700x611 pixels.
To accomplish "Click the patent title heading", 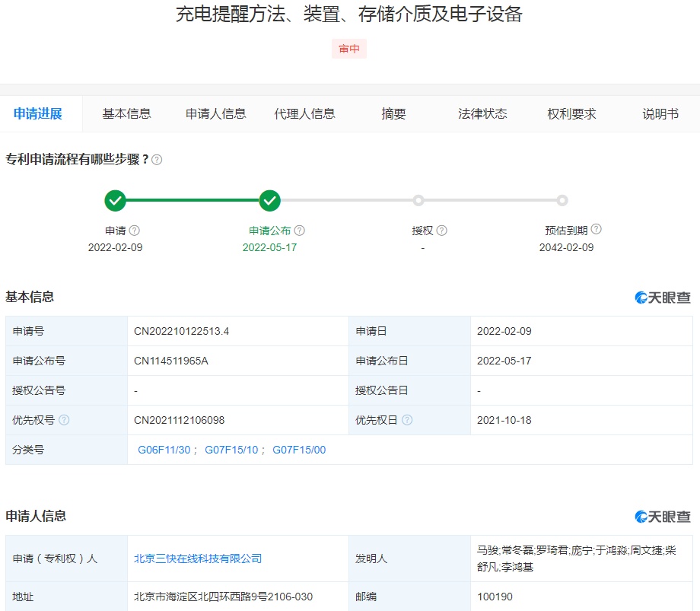I will [349, 14].
